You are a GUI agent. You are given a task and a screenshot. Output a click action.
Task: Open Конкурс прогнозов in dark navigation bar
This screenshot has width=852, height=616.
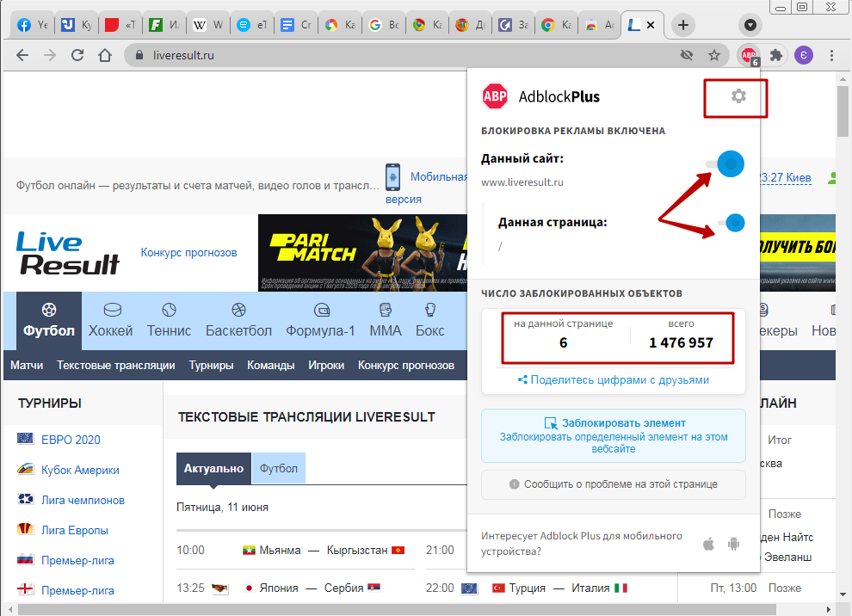pos(406,365)
